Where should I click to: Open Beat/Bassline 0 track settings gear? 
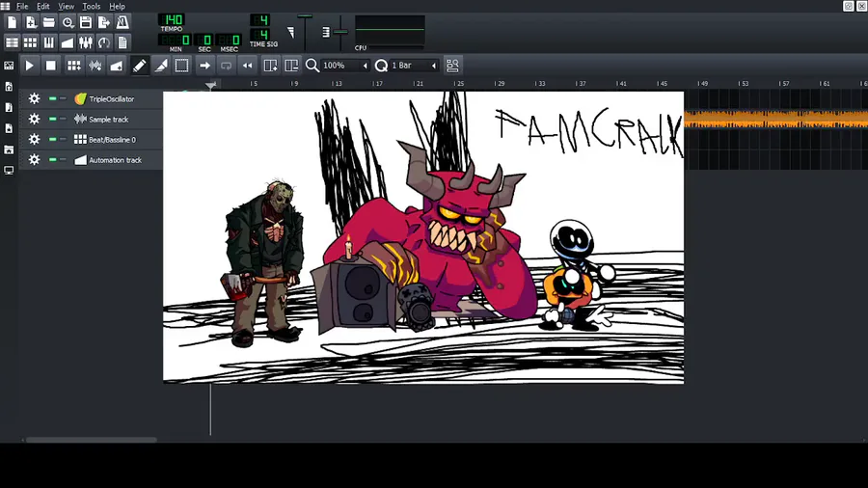(x=35, y=140)
